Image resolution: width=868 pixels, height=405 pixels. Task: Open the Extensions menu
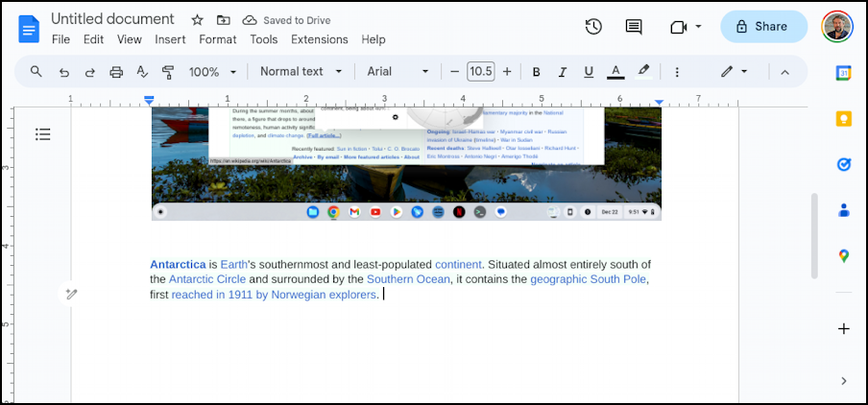click(320, 40)
